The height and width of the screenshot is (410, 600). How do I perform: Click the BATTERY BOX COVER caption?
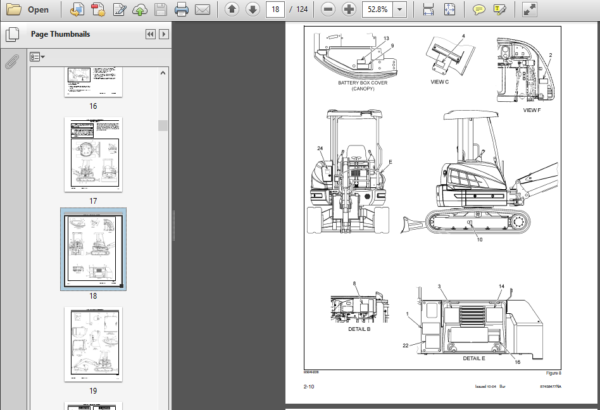coord(362,85)
